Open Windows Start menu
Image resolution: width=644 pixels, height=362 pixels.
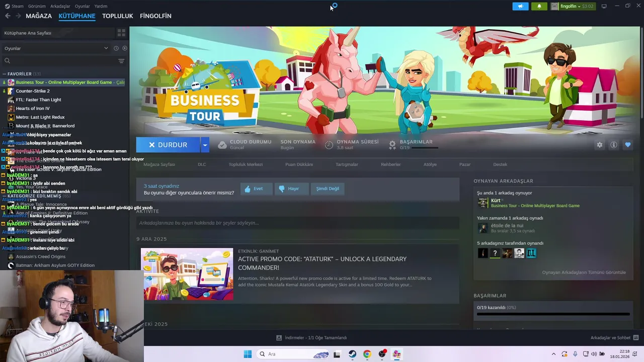(248, 354)
